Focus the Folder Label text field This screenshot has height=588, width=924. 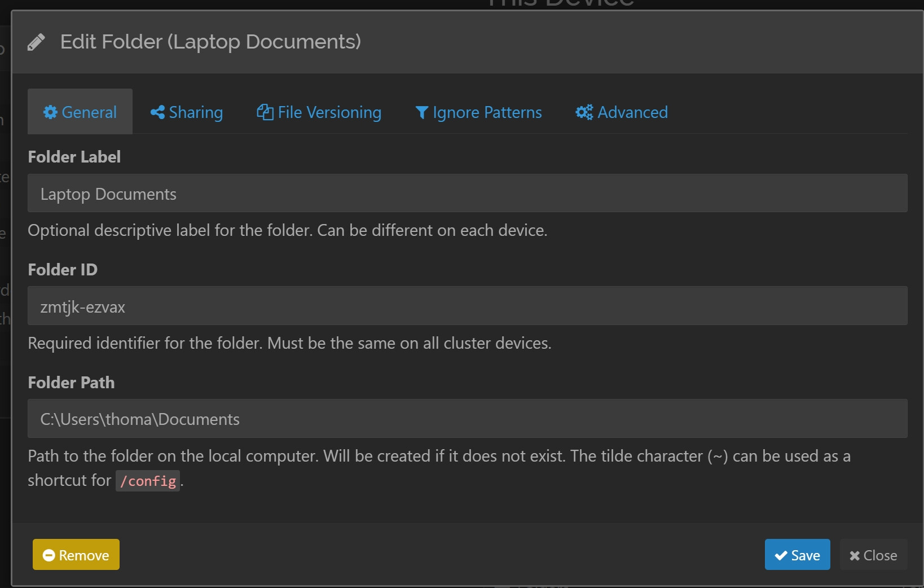coord(467,194)
